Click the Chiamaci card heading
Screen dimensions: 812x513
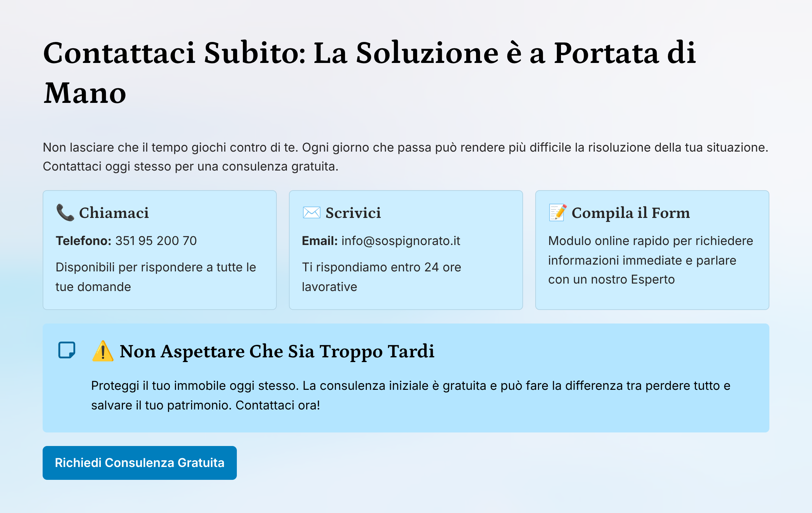point(114,213)
